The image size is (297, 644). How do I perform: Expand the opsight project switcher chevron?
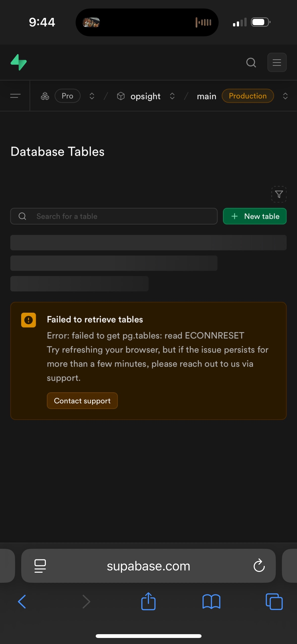click(x=172, y=96)
